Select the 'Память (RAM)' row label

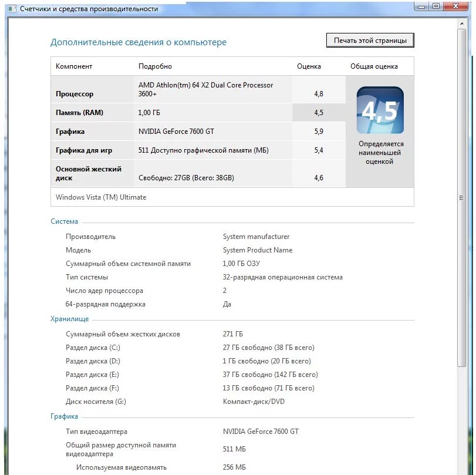click(80, 113)
